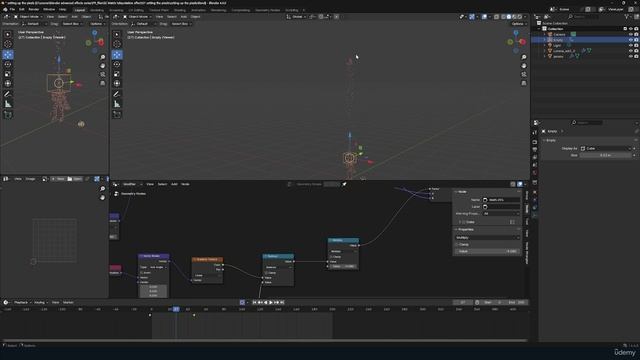
Task: Select the Cursor tool in left viewport
Action: pyautogui.click(x=8, y=44)
